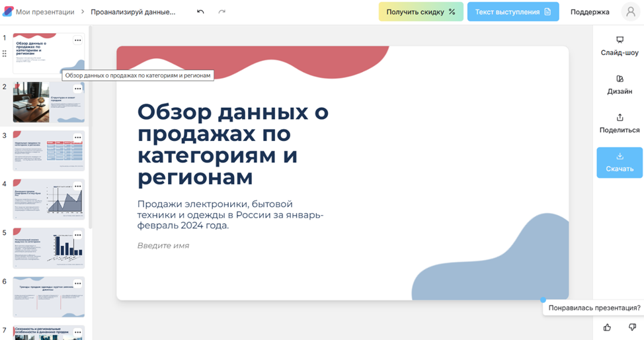Click slide 1 drag handle icon
The width and height of the screenshot is (644, 340).
pyautogui.click(x=5, y=54)
